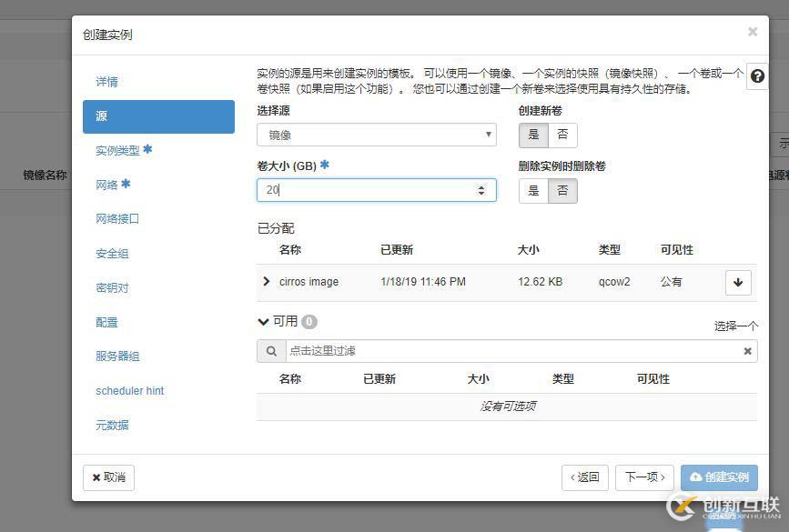The image size is (789, 532).
Task: Click the magnifier search icon in filter
Action: tap(270, 351)
